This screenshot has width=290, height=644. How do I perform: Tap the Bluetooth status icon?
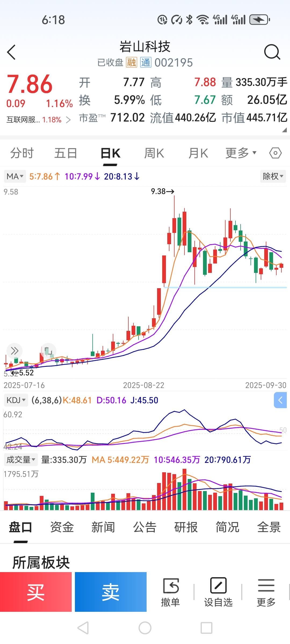pos(189,20)
